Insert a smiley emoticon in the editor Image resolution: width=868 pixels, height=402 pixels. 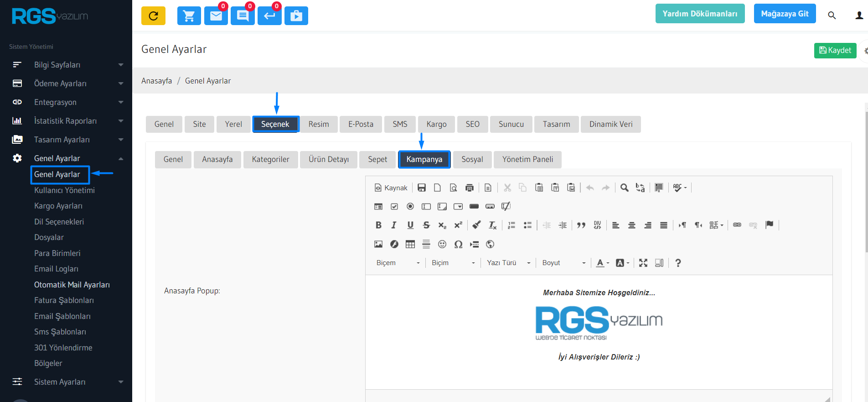click(442, 244)
